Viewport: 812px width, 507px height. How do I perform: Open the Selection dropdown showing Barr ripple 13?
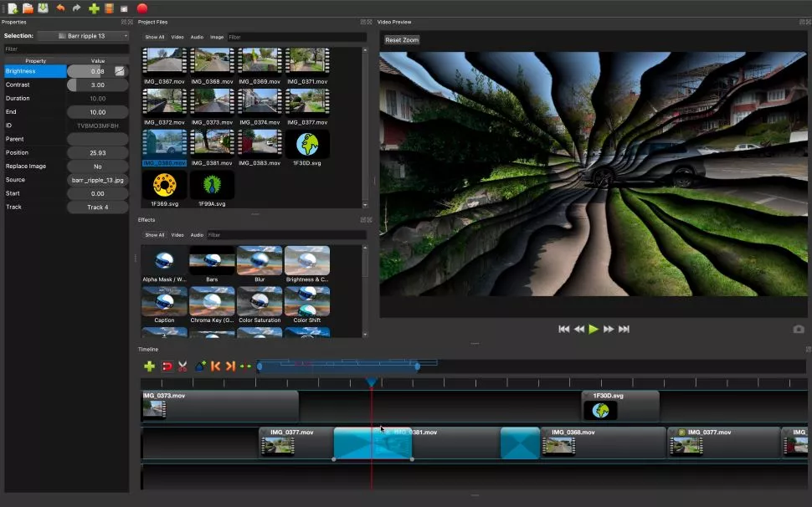coord(83,36)
